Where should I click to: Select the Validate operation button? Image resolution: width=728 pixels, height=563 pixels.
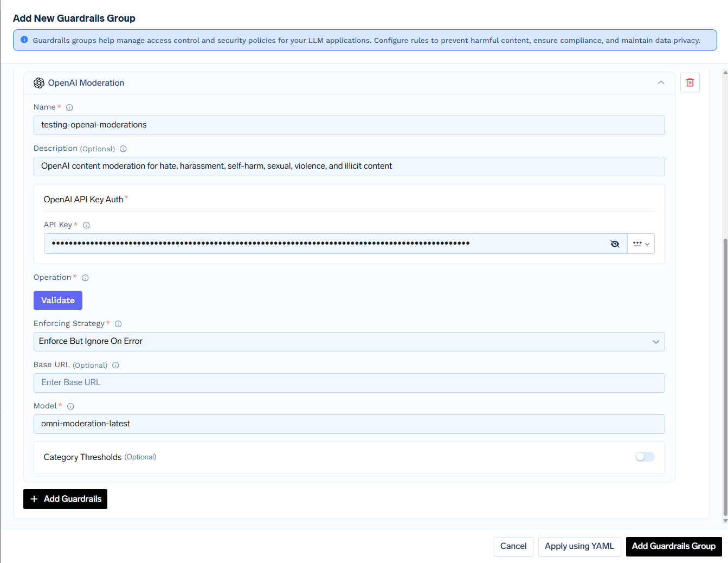pos(58,300)
